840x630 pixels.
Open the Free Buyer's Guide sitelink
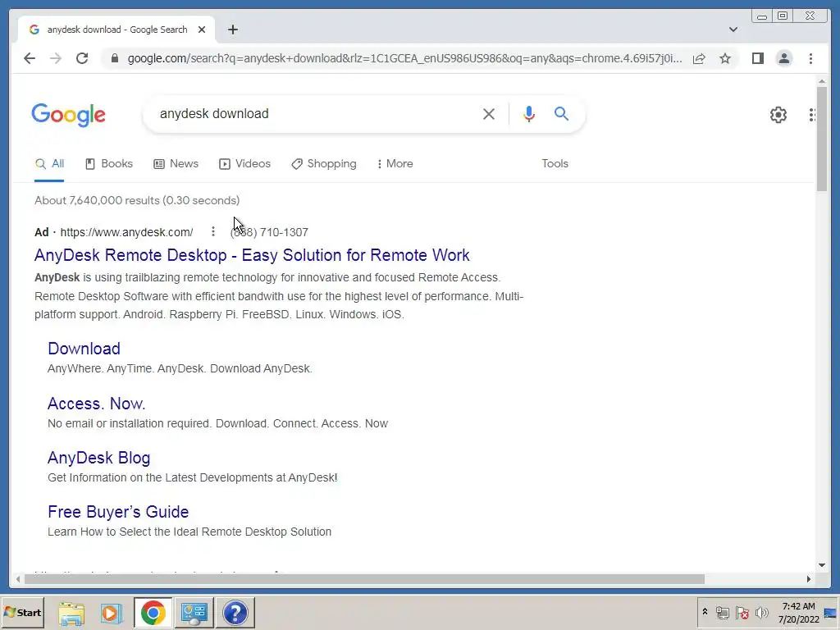click(118, 512)
